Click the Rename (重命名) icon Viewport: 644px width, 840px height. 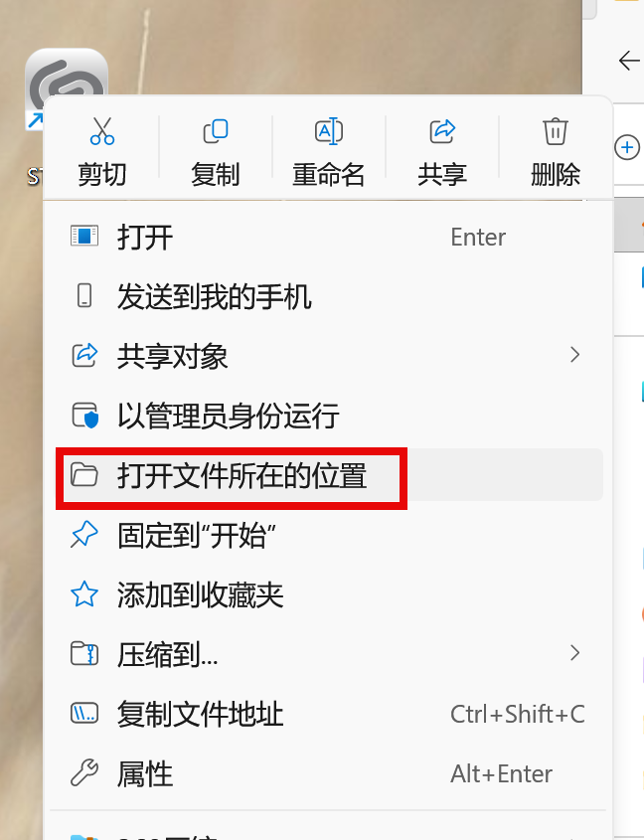click(328, 131)
